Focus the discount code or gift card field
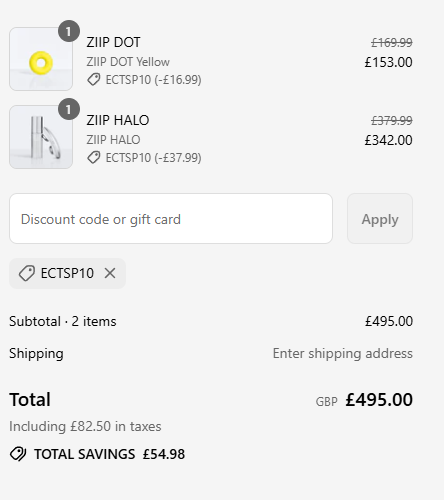The image size is (444, 500). pyautogui.click(x=171, y=219)
